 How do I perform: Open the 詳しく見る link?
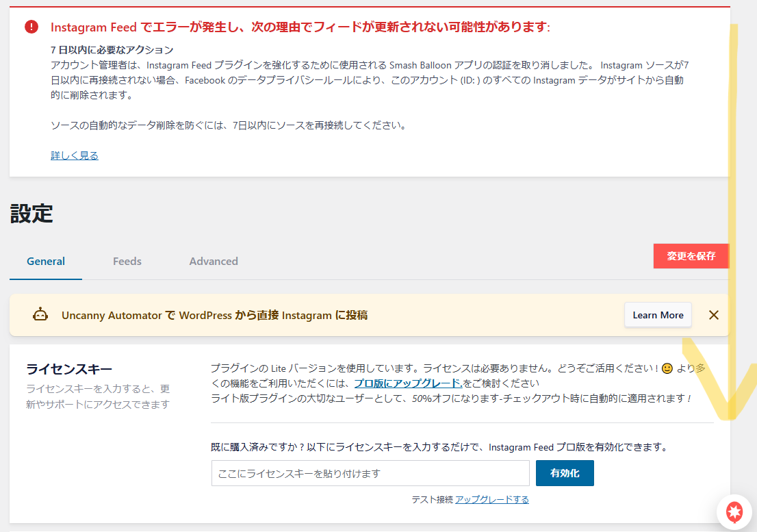(x=75, y=155)
